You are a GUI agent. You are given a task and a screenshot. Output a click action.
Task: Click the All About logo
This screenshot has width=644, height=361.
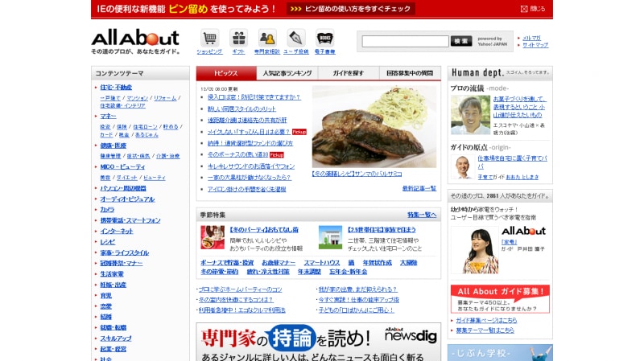[x=135, y=38]
